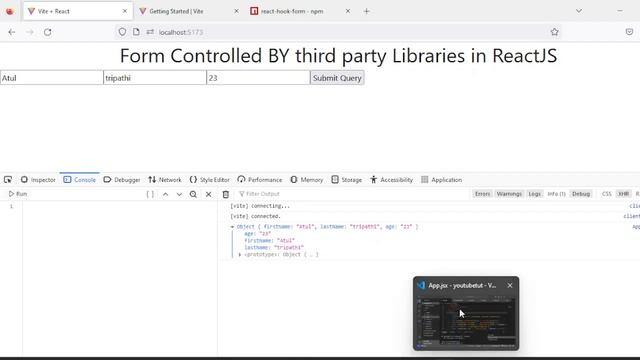Toggle the XHR filter
640x360 pixels.
pos(623,194)
